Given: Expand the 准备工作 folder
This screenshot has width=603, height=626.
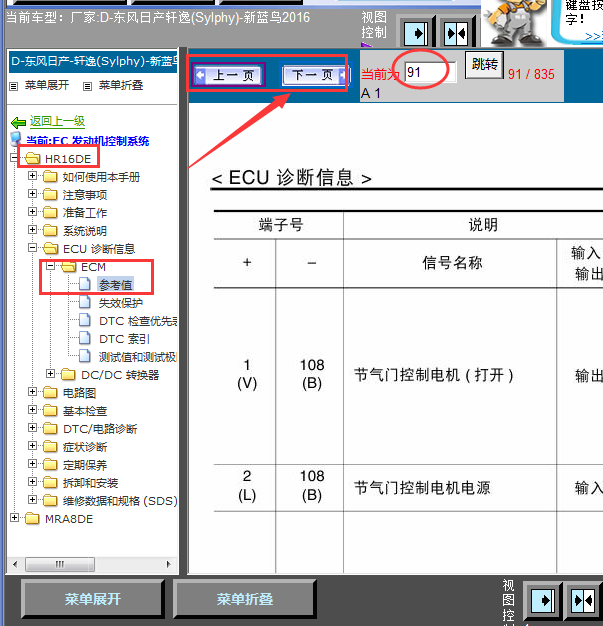Looking at the screenshot, I should point(32,212).
